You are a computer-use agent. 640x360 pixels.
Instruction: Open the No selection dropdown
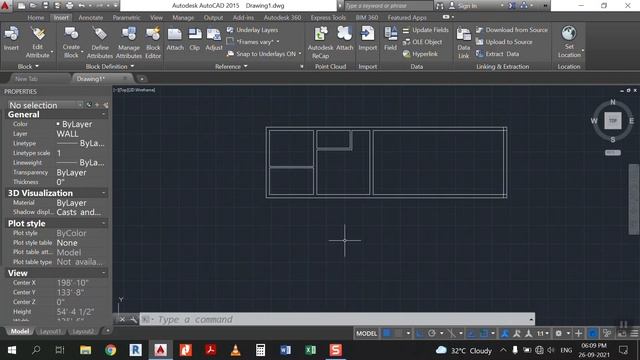pyautogui.click(x=45, y=105)
